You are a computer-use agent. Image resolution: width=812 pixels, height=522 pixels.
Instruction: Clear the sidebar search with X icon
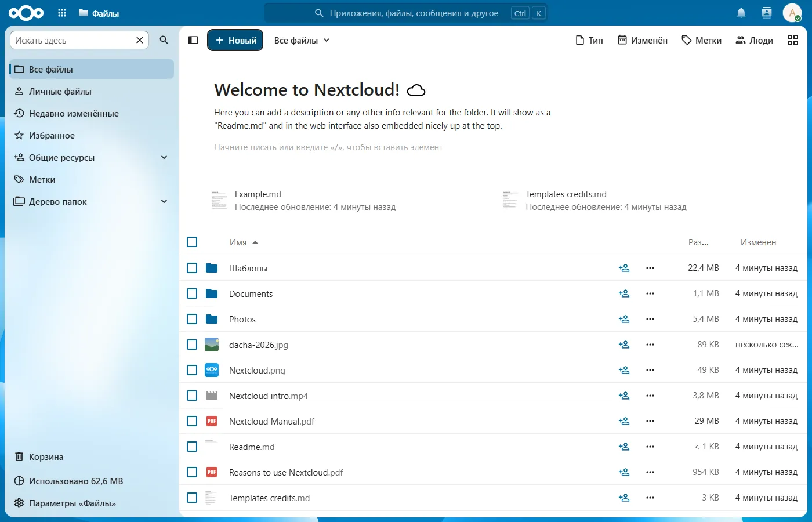[140, 40]
